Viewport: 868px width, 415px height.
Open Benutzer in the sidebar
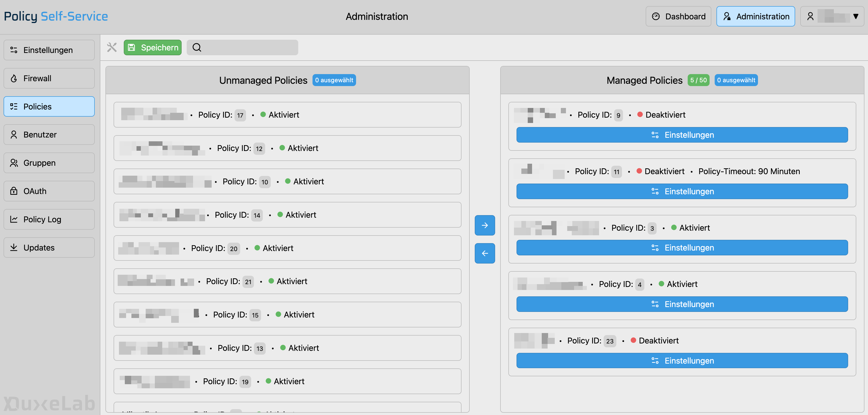coord(49,134)
